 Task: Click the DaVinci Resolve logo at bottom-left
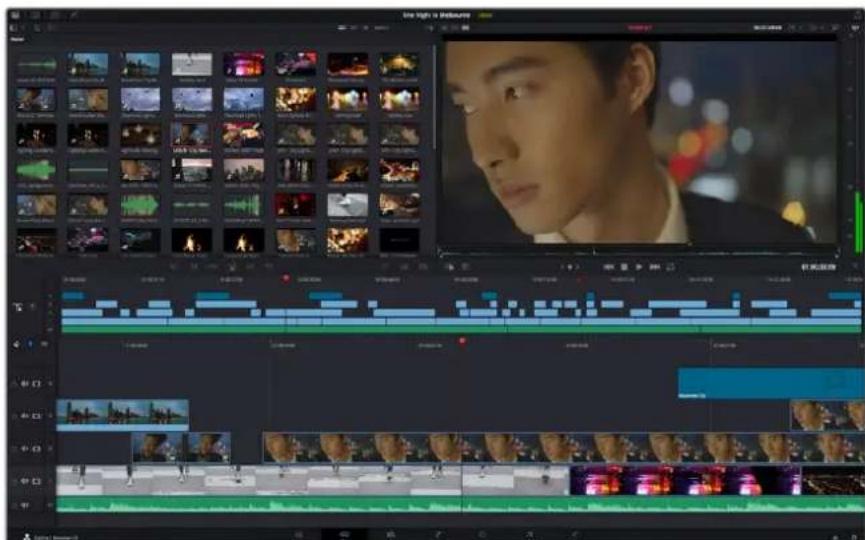click(26, 536)
